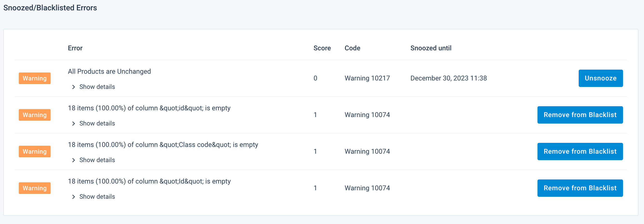Click chevron under lowercase "id" column warning
644x224 pixels.
[74, 124]
